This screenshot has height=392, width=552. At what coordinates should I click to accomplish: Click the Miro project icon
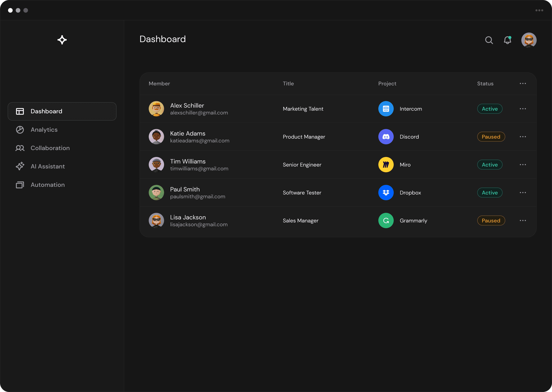pyautogui.click(x=386, y=165)
